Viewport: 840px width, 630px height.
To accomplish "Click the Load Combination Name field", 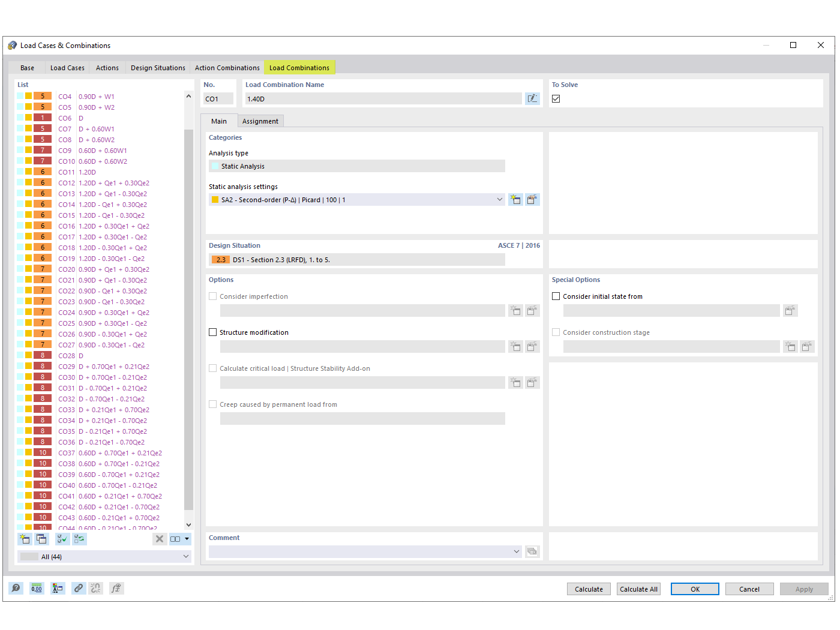I will pyautogui.click(x=383, y=99).
